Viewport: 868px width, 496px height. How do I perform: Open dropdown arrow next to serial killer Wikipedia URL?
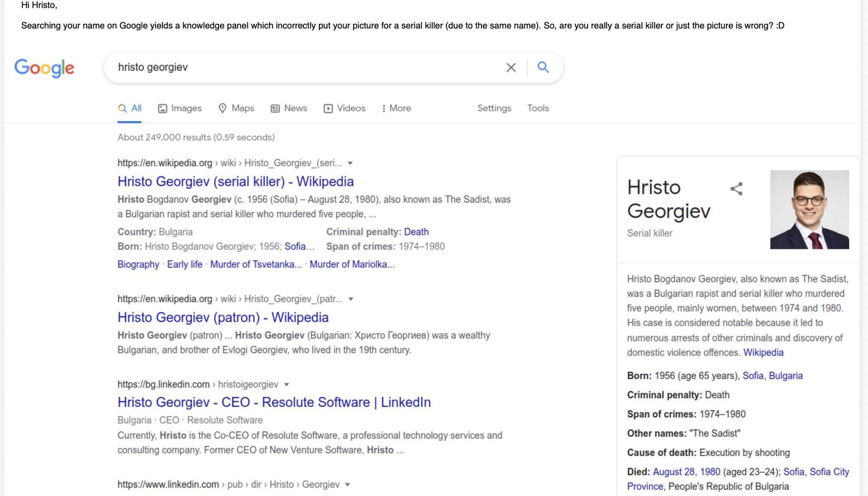(x=350, y=163)
